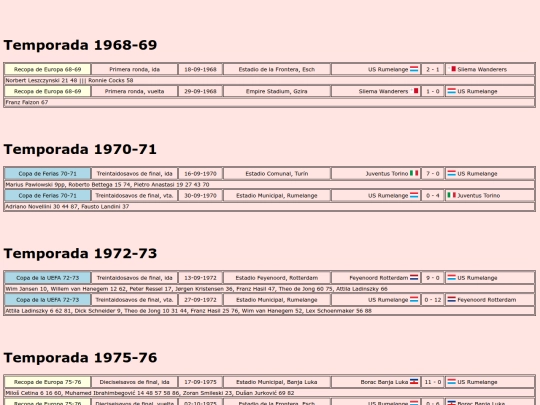Click scorer line 'Franz Falzon 67'
This screenshot has width=540, height=405.
pos(269,102)
